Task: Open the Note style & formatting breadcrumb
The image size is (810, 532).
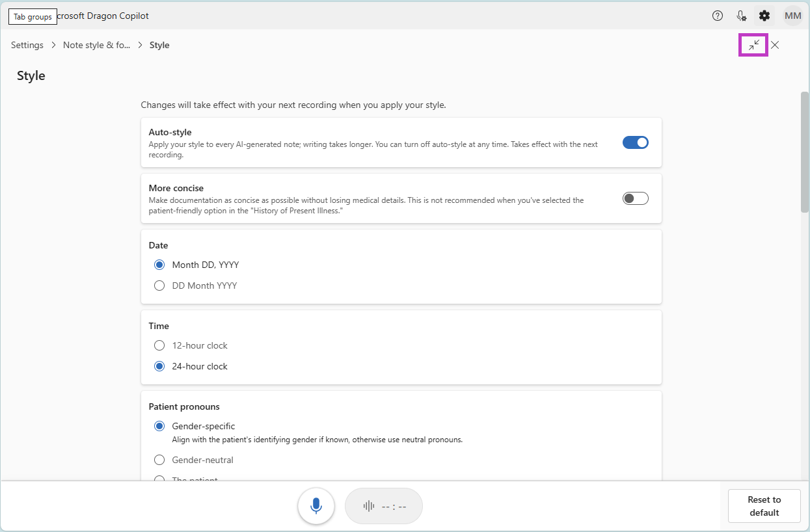Action: 96,45
